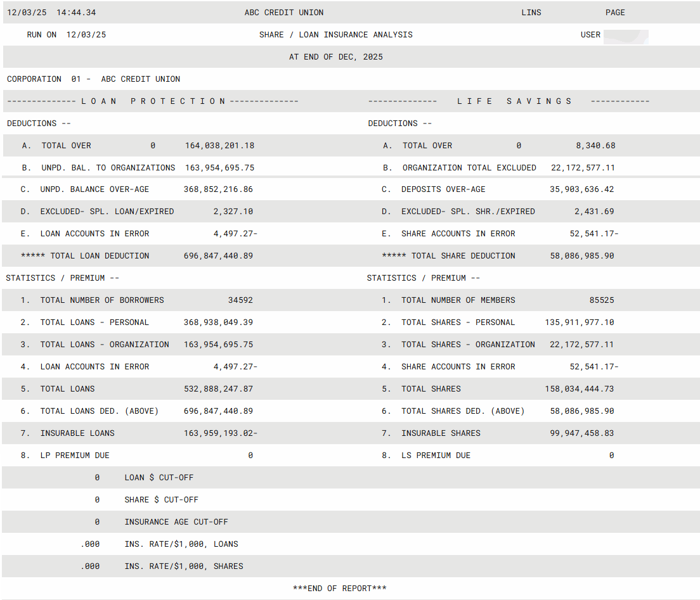Screen dimensions: 700x600
Task: Click the LP PREMIUM DUE label
Action: [x=74, y=456]
